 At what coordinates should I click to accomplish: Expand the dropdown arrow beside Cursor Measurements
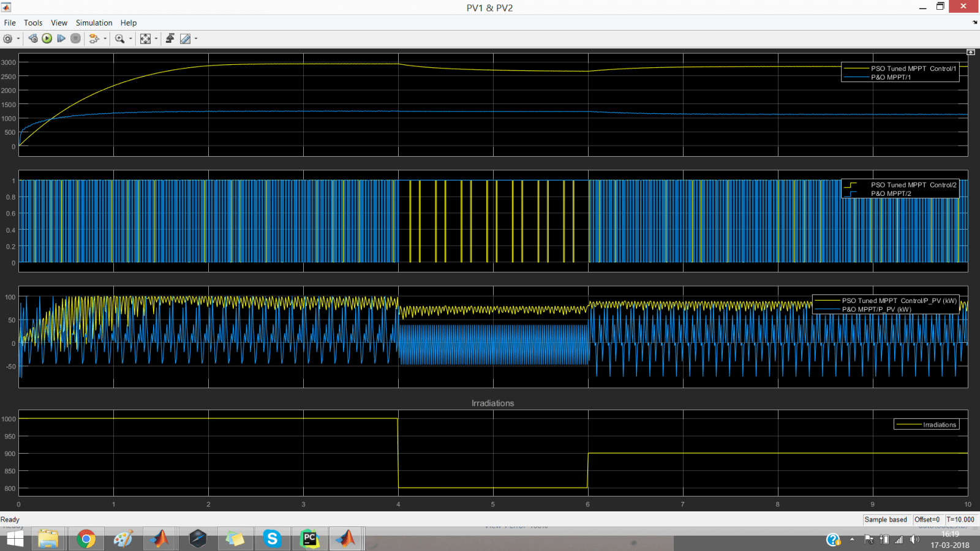pos(196,39)
